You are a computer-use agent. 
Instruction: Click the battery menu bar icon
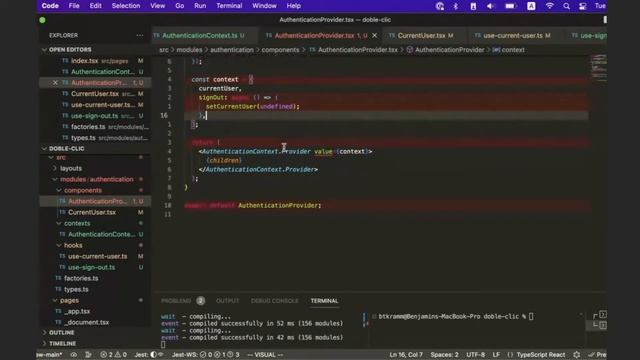coord(510,6)
